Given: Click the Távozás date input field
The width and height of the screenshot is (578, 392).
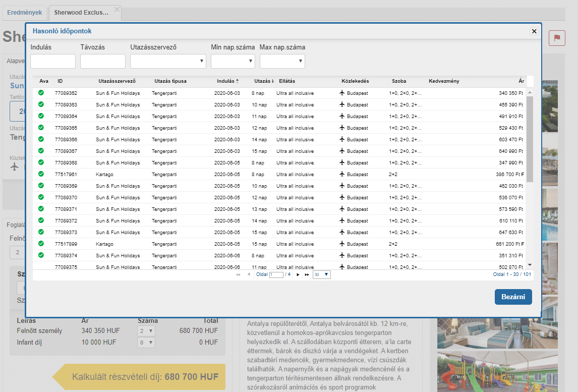Looking at the screenshot, I should (102, 61).
